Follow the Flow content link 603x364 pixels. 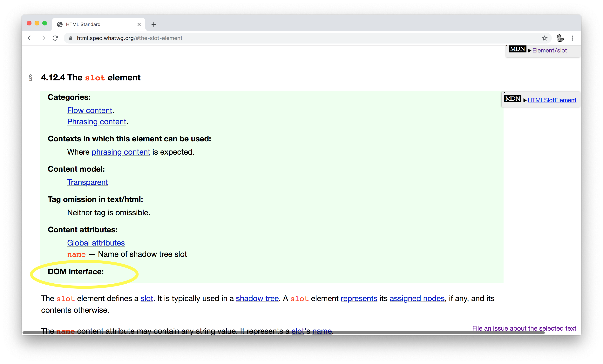point(90,110)
